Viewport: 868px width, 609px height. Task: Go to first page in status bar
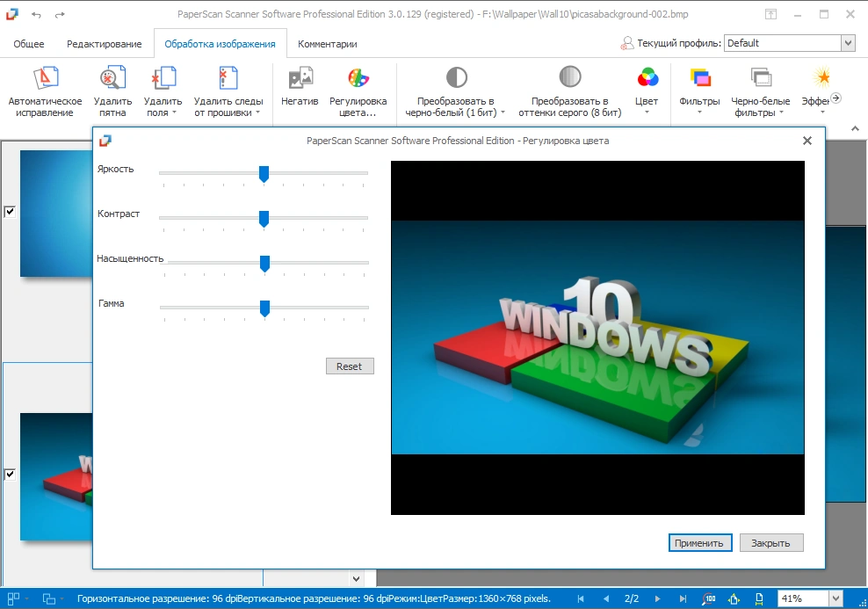coord(581,598)
